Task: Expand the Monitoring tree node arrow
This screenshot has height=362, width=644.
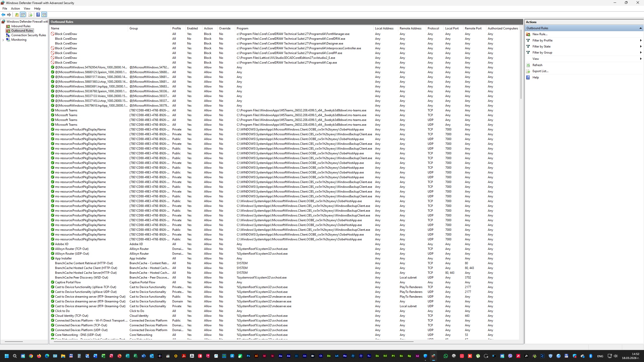Action: tap(3, 40)
